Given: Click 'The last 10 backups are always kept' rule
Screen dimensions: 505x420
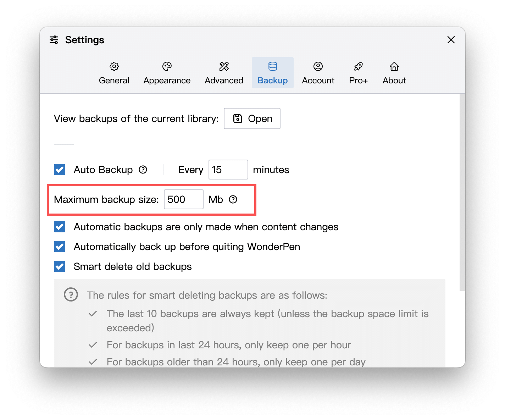Looking at the screenshot, I should pyautogui.click(x=268, y=321).
